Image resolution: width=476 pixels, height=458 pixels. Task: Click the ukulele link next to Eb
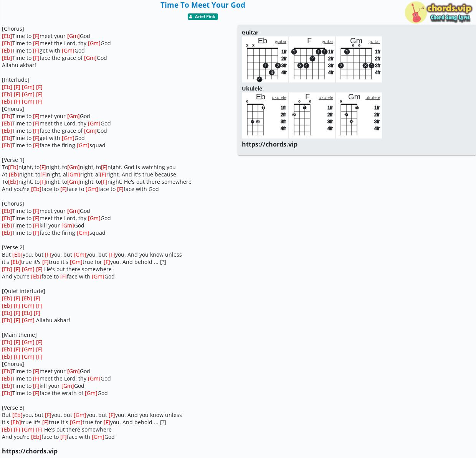coord(279,97)
